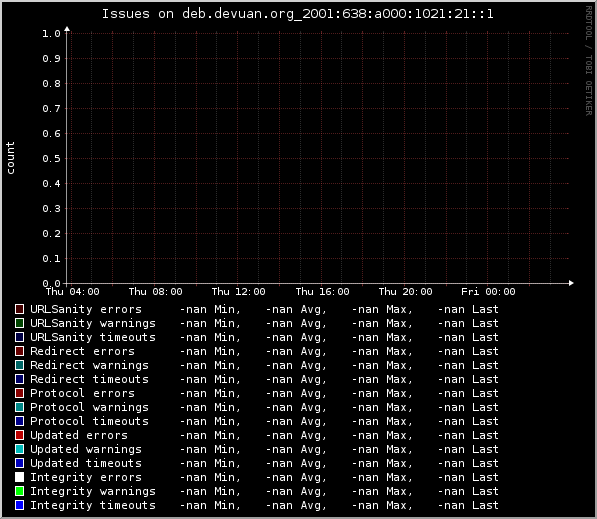
Task: Click the Updated errors bright red swatch
Action: tap(19, 435)
